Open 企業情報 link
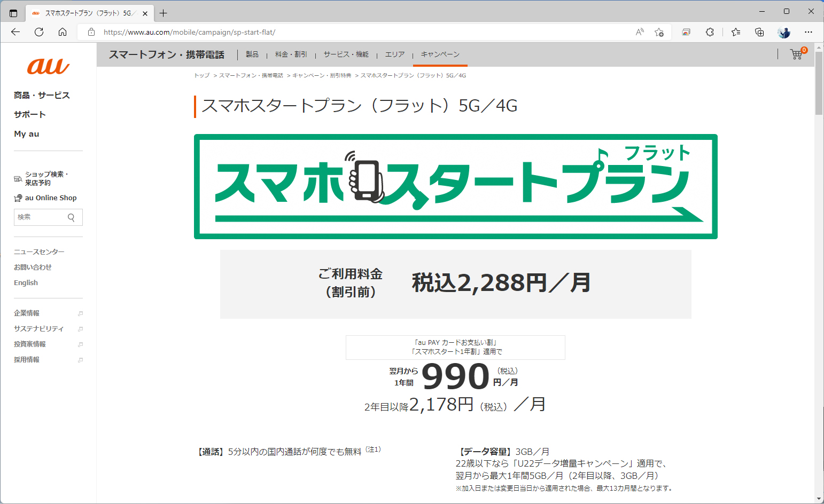Viewport: 824px width, 504px height. click(x=27, y=313)
